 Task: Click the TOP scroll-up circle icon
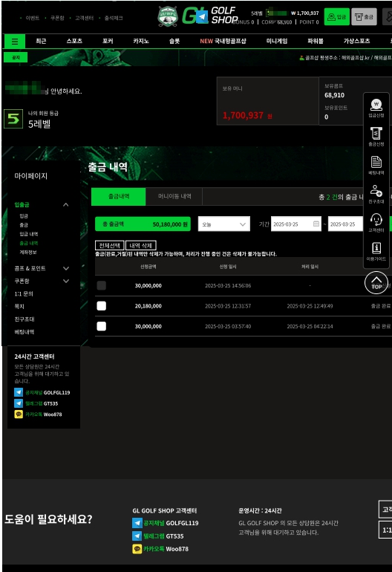pos(376,282)
